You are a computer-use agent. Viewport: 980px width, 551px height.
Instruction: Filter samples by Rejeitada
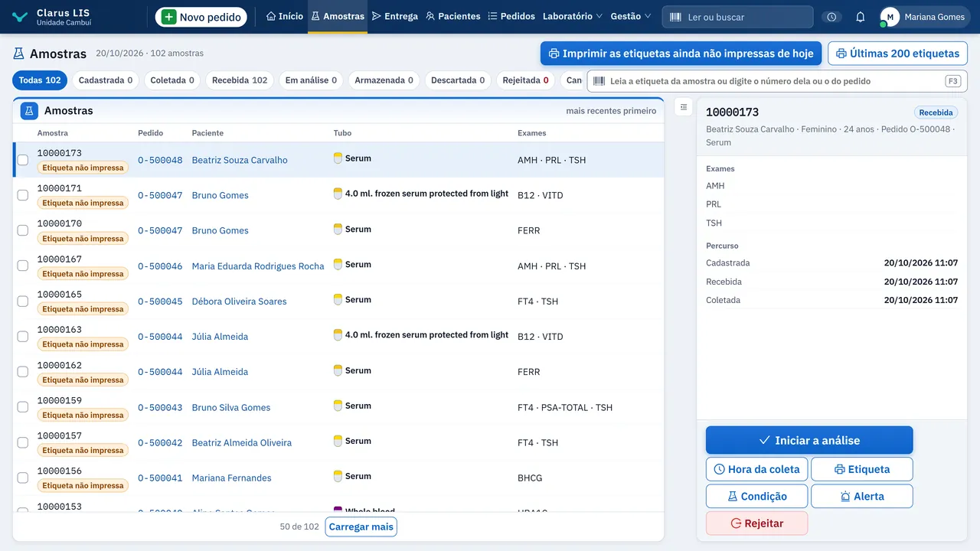pos(525,80)
